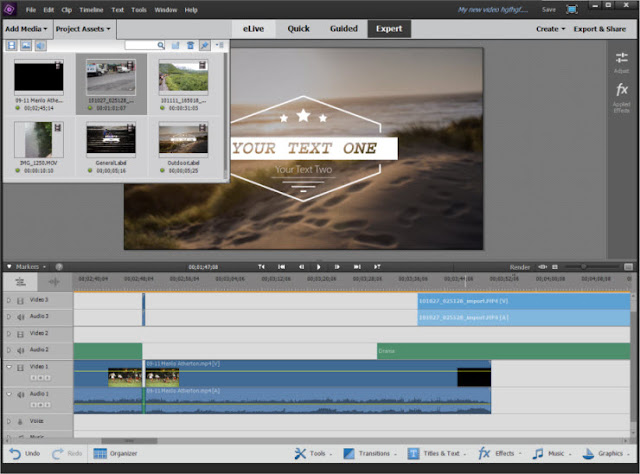Screen dimensions: 640x474
Task: Click the Render button
Action: (520, 267)
